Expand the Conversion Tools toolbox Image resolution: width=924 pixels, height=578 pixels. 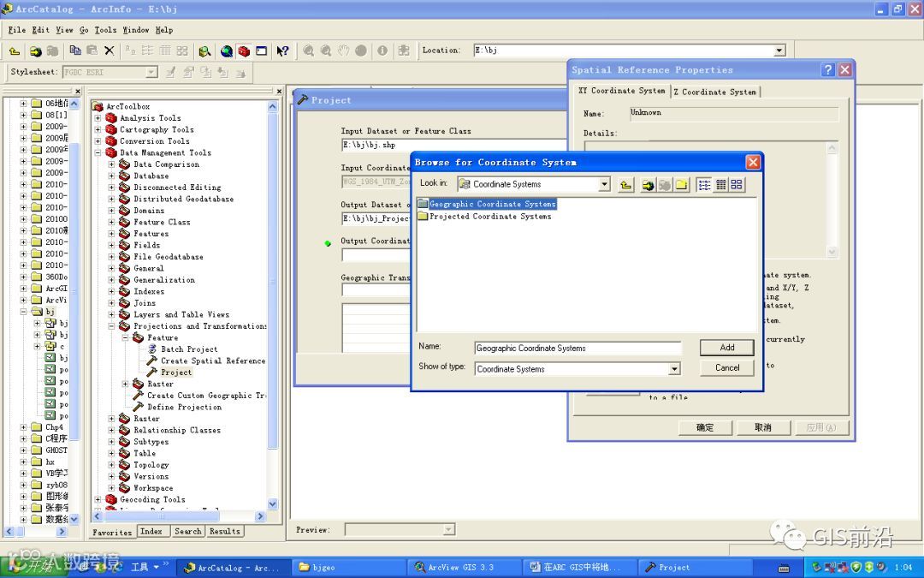pyautogui.click(x=98, y=141)
